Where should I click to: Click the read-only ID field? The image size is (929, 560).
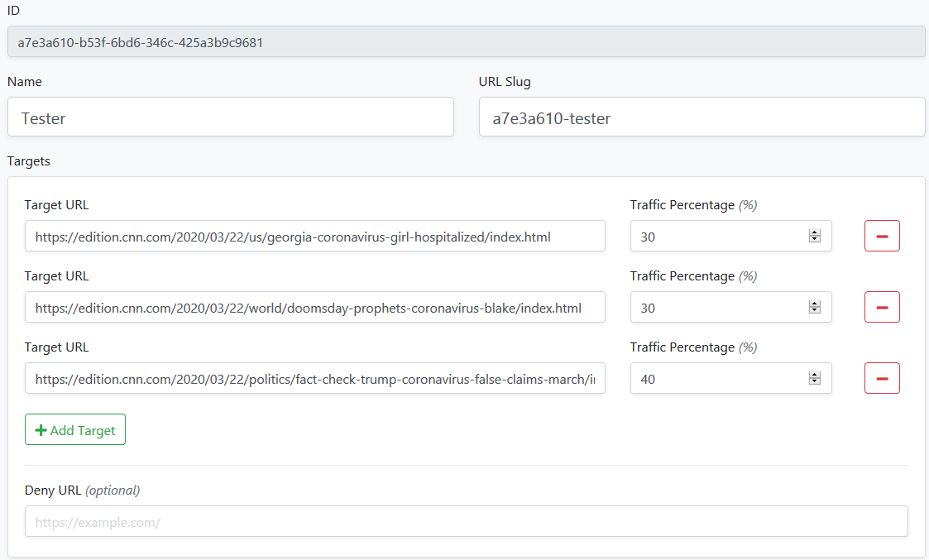[466, 42]
